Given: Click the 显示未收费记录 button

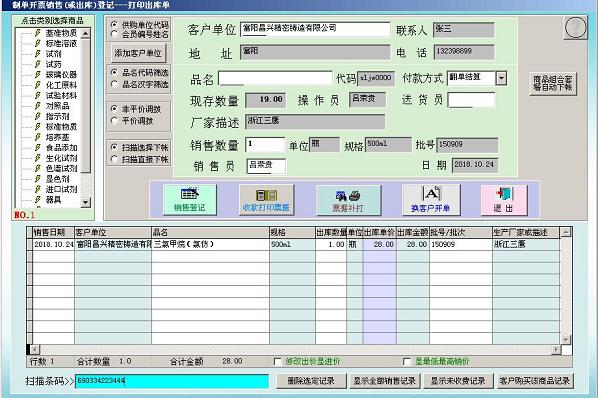Looking at the screenshot, I should pyautogui.click(x=458, y=381).
